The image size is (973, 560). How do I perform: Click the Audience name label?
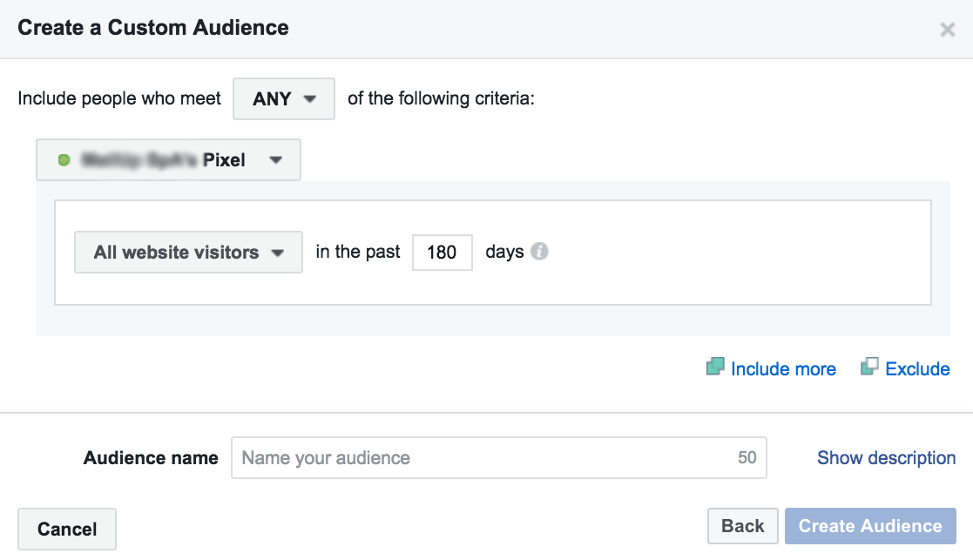pos(151,458)
